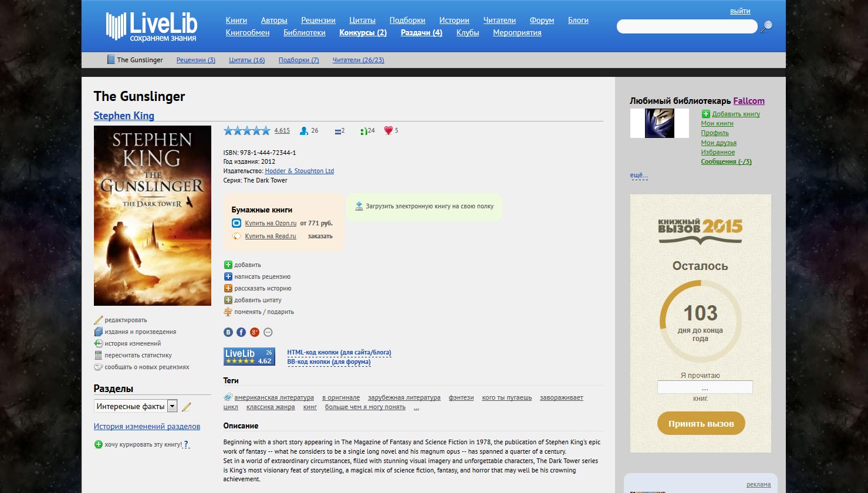
Task: Click BB-код кнопки link
Action: point(329,362)
